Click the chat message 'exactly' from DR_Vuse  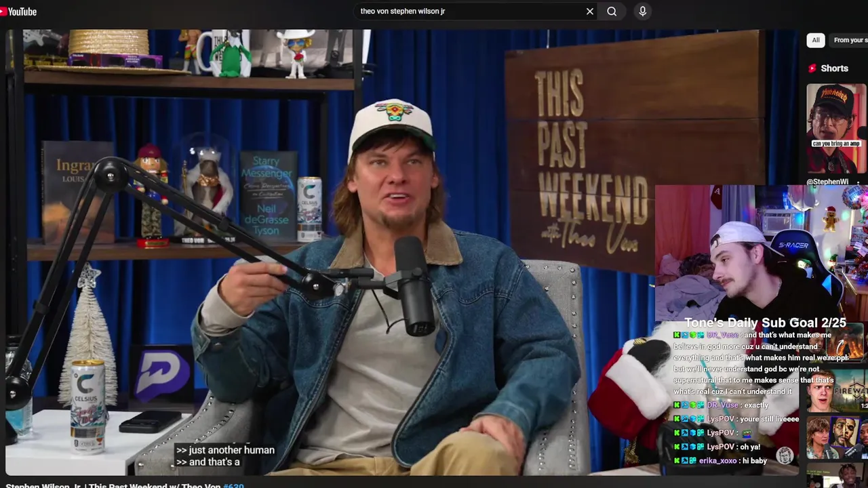point(756,405)
